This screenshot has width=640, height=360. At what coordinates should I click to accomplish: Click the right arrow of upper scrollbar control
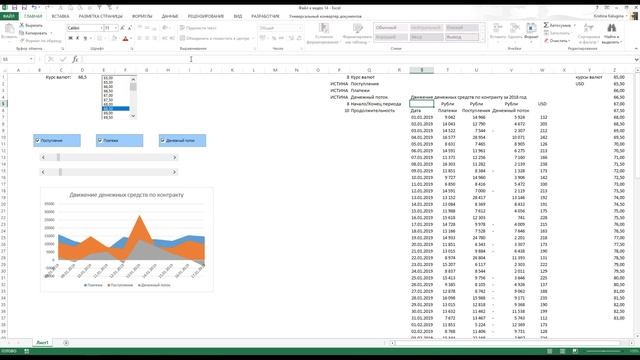[x=174, y=158]
